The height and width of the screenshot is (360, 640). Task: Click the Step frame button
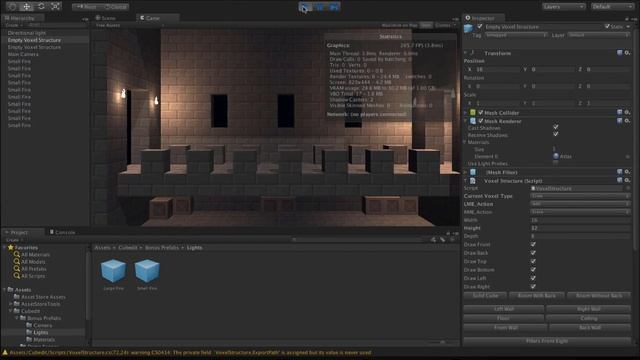pos(334,7)
